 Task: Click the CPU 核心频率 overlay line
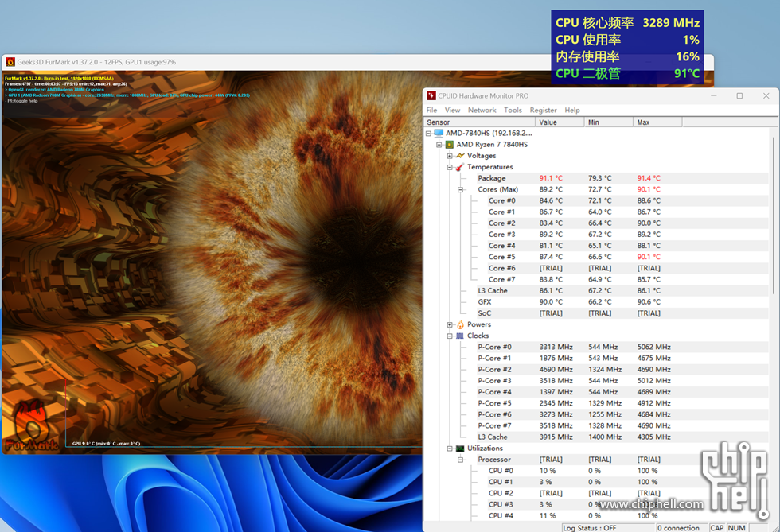(x=627, y=23)
